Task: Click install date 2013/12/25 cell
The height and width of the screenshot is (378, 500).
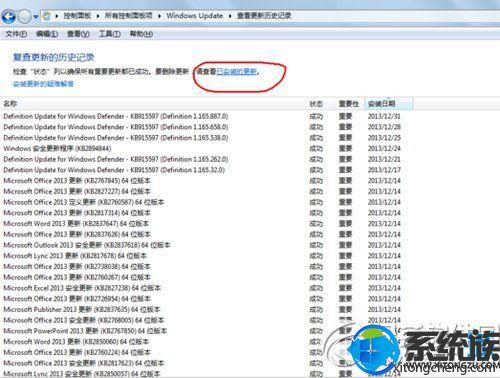Action: [x=384, y=138]
